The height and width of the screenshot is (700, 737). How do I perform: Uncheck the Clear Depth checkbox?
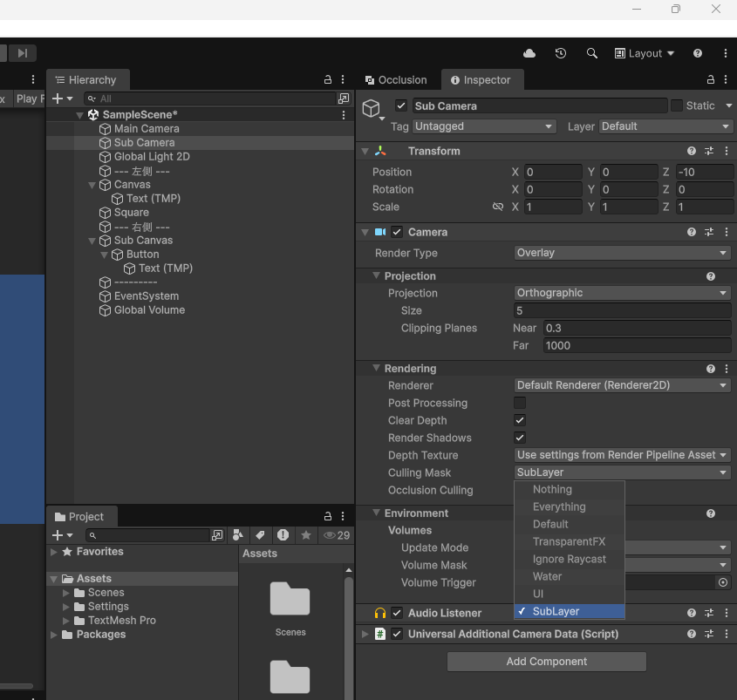[520, 420]
